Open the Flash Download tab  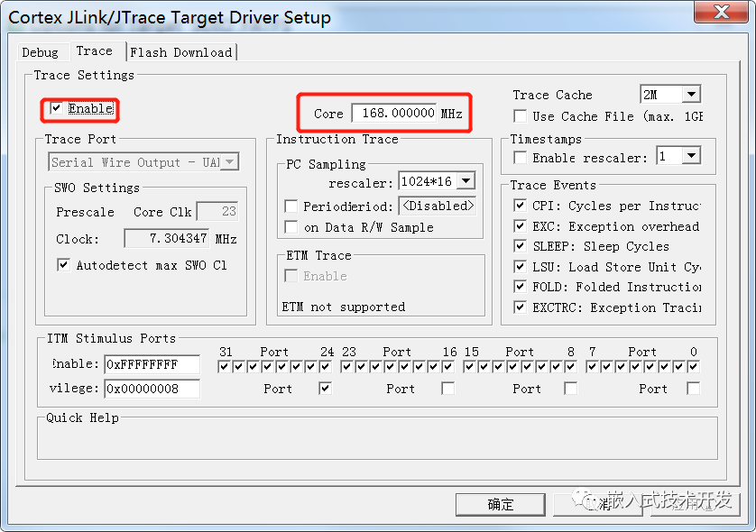tap(180, 52)
